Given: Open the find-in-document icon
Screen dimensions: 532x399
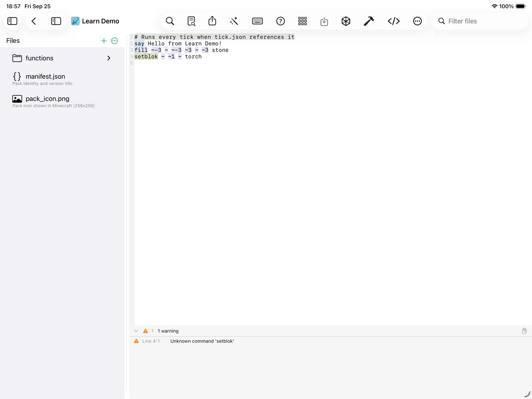Looking at the screenshot, I should 192,21.
